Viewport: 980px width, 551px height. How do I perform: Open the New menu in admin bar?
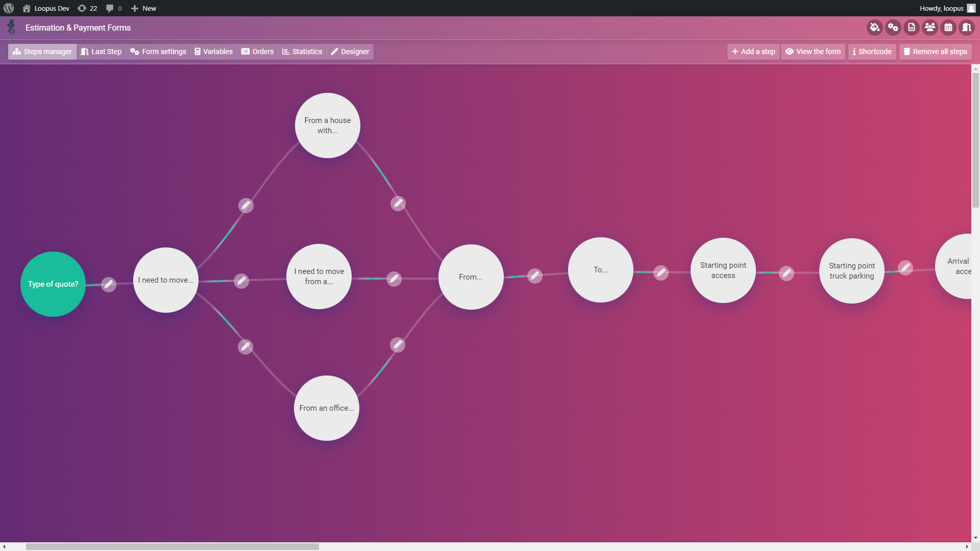click(143, 8)
